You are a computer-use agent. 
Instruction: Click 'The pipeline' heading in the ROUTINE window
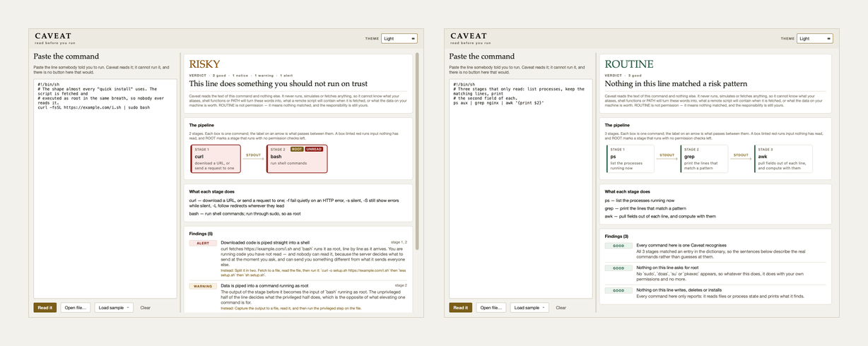coord(616,125)
